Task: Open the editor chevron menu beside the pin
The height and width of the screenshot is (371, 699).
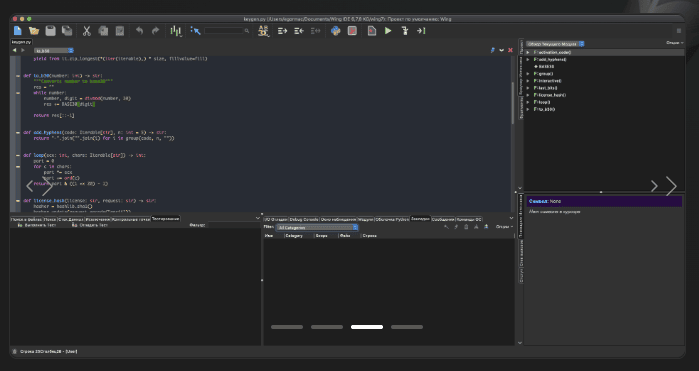Action: tap(502, 50)
